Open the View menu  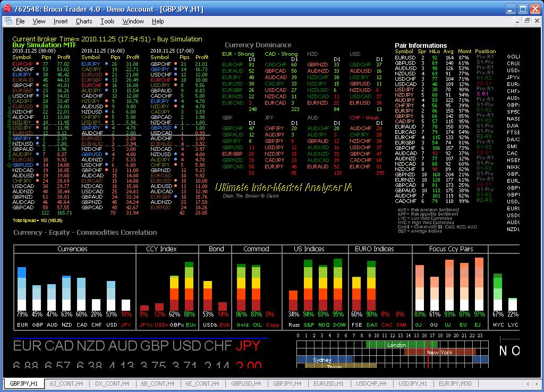click(39, 21)
